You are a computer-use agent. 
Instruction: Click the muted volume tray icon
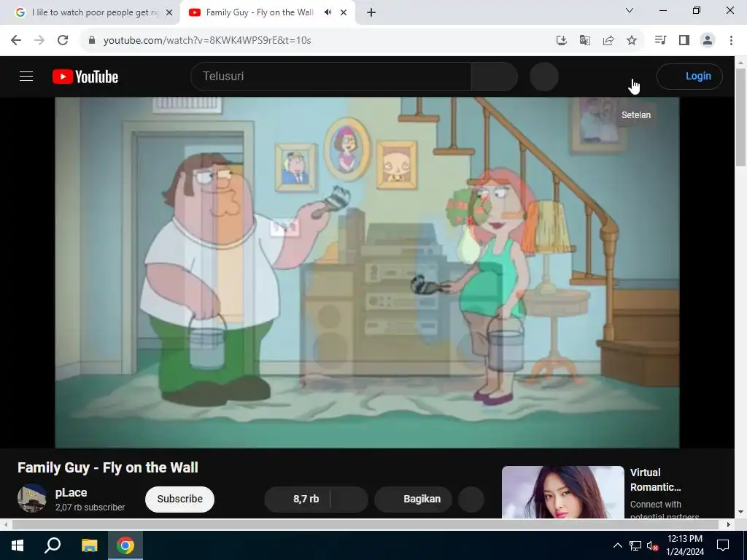pos(653,545)
